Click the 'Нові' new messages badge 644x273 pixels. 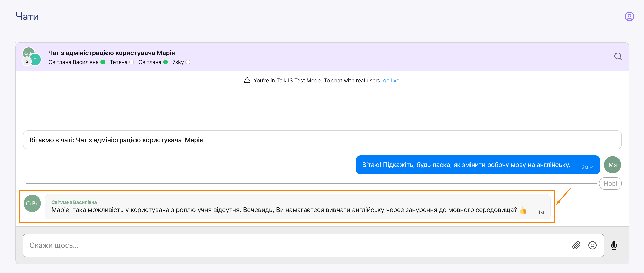click(x=610, y=184)
